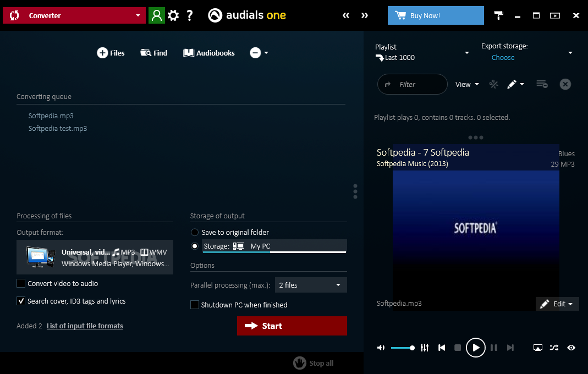Expand the pencil edit dropdown arrow
Viewport: 588px width, 374px height.
click(x=522, y=84)
